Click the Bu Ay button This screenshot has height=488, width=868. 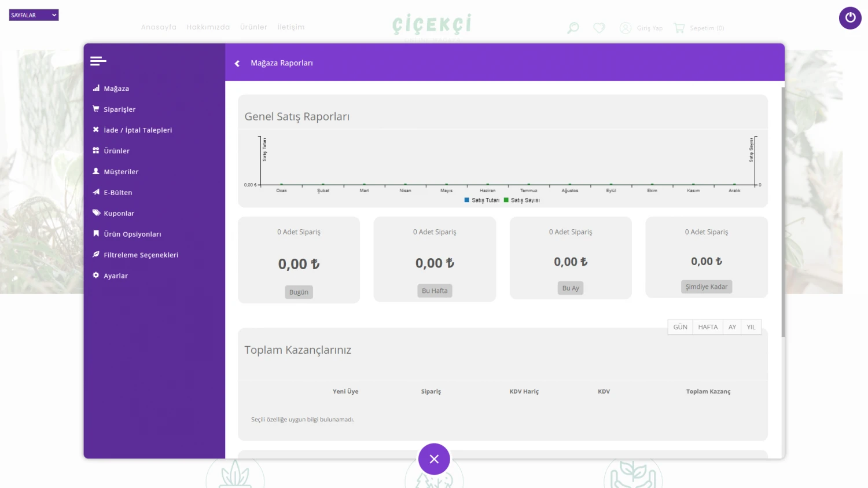[x=571, y=288]
